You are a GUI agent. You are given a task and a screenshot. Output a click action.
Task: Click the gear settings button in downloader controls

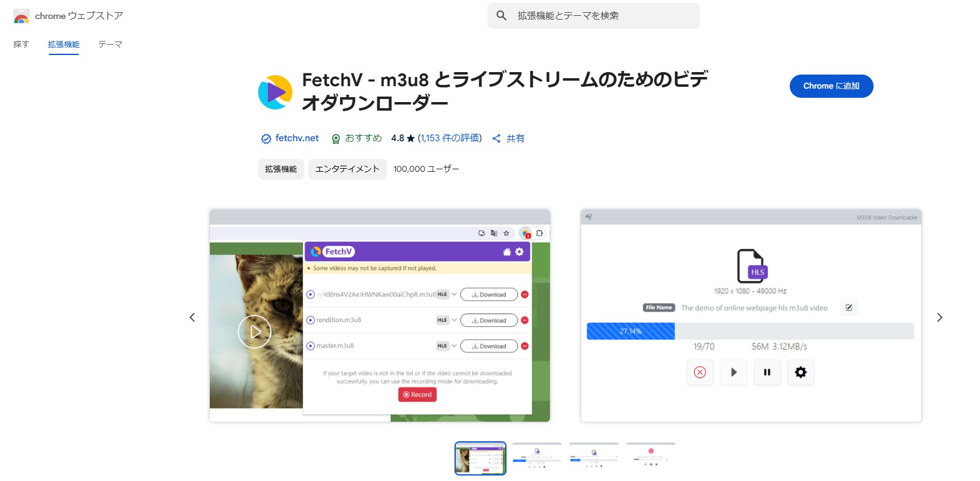click(x=801, y=372)
